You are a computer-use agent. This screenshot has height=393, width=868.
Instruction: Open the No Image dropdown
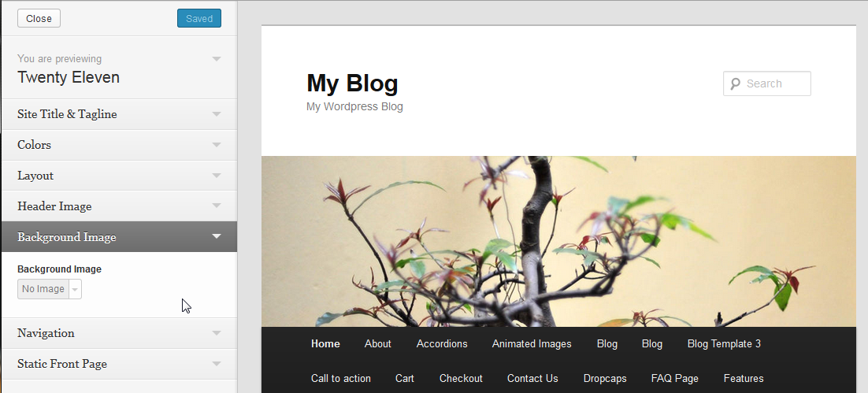click(x=50, y=289)
